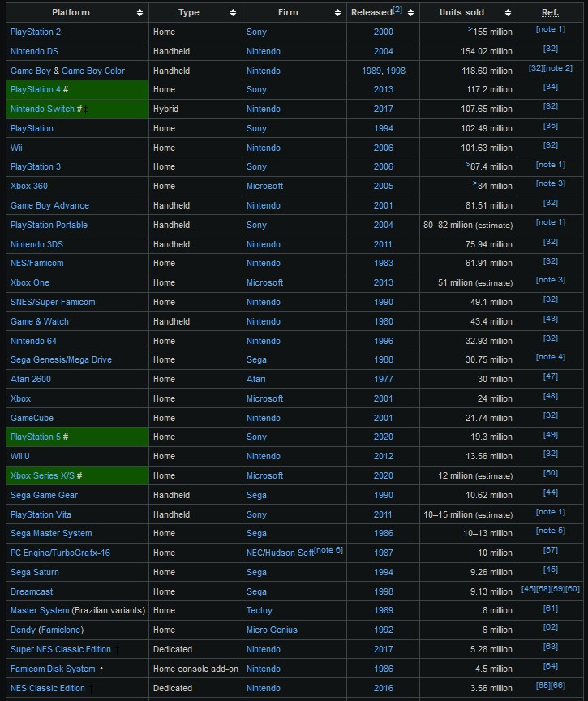Open reference [66] for NES Classic Edition

558,686
